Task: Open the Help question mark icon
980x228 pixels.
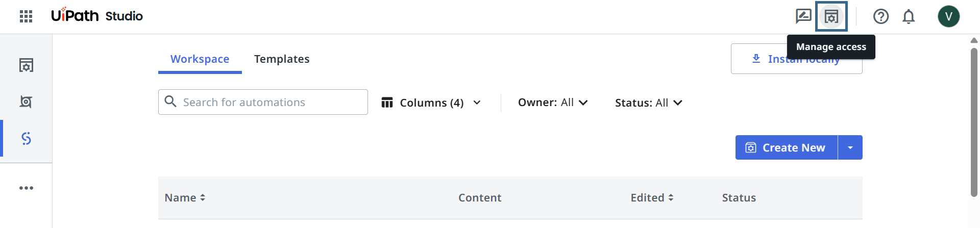Action: coord(881,16)
